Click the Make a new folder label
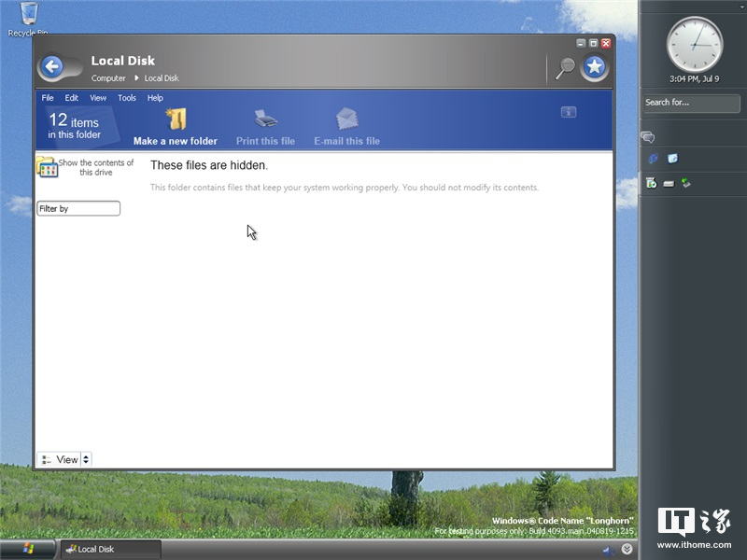 176,141
